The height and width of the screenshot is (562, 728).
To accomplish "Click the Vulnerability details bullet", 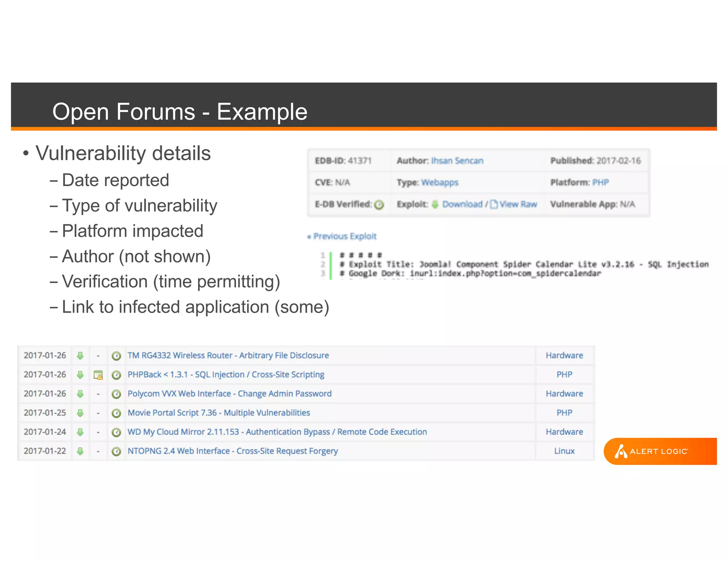I will [123, 153].
